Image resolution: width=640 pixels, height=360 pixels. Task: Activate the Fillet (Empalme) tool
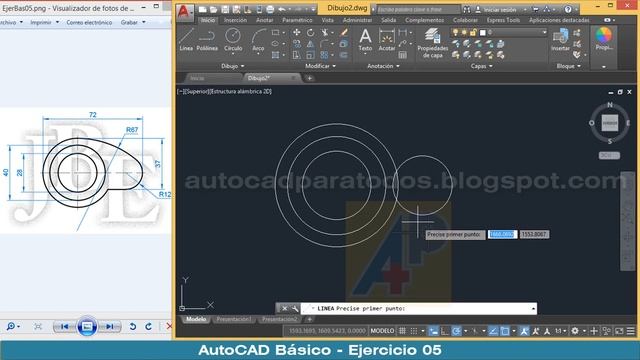(324, 44)
